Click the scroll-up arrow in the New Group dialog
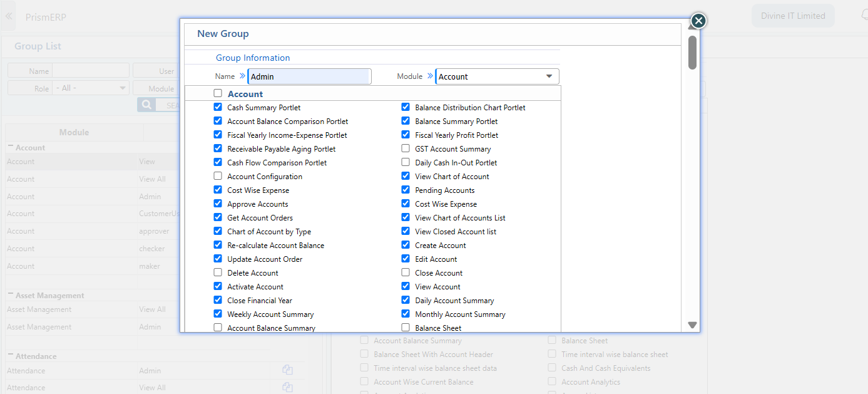Image resolution: width=868 pixels, height=394 pixels. [x=692, y=27]
